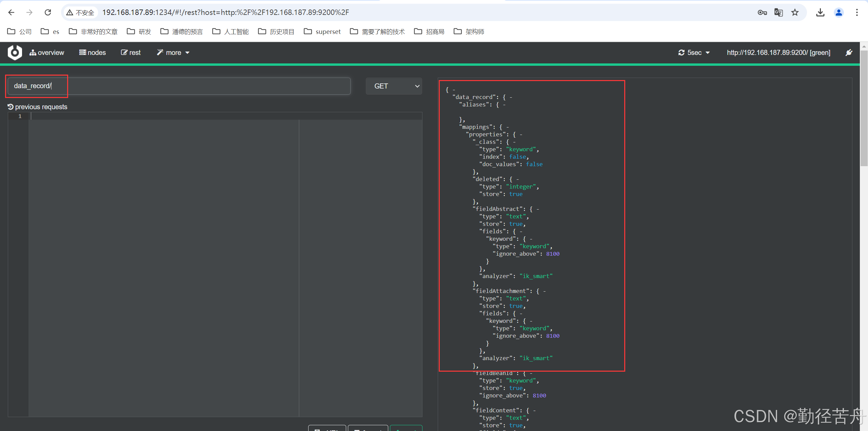The image size is (868, 431).
Task: Open the rest tab
Action: tap(131, 53)
